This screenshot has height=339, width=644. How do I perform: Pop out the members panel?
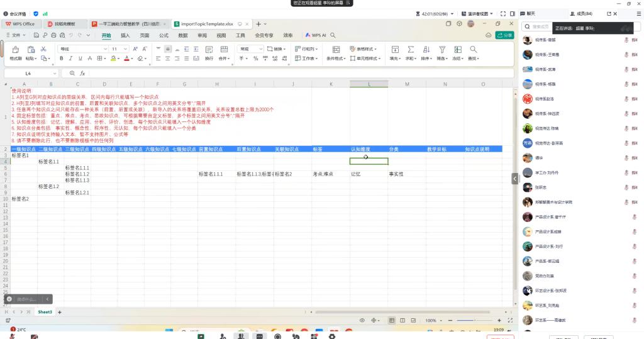click(x=609, y=14)
